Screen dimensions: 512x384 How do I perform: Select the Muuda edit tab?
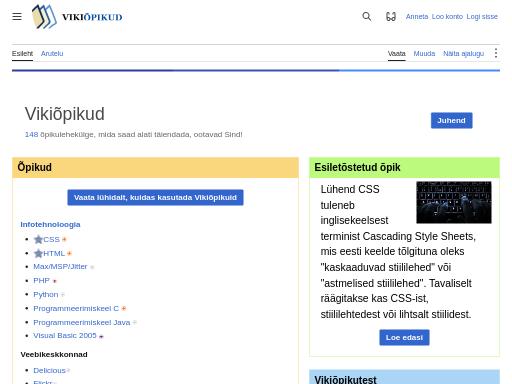tap(424, 53)
